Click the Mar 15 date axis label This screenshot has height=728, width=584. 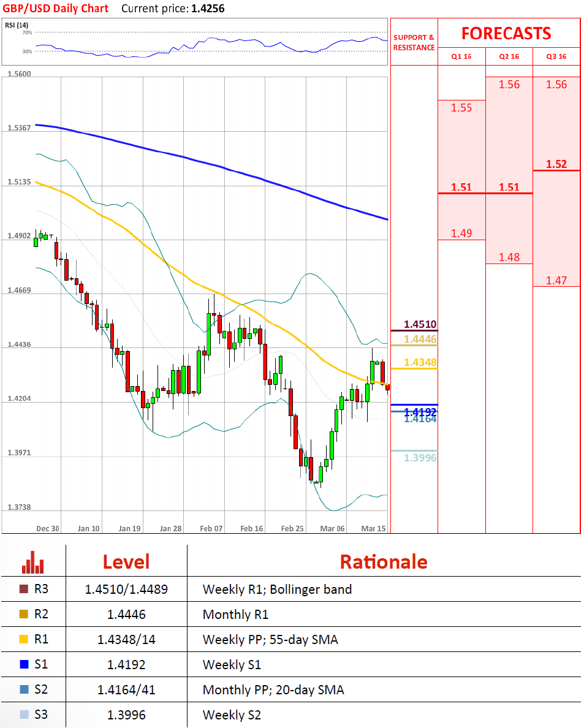click(x=373, y=528)
